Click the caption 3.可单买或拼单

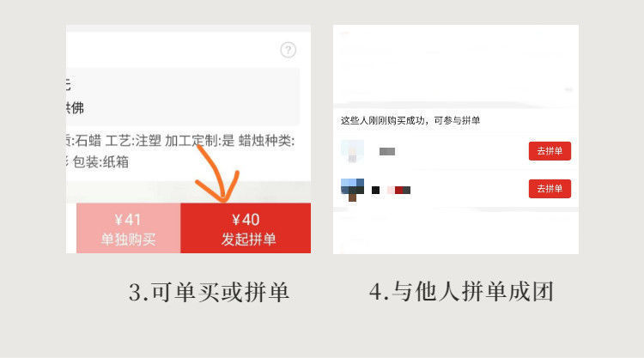[x=209, y=292]
